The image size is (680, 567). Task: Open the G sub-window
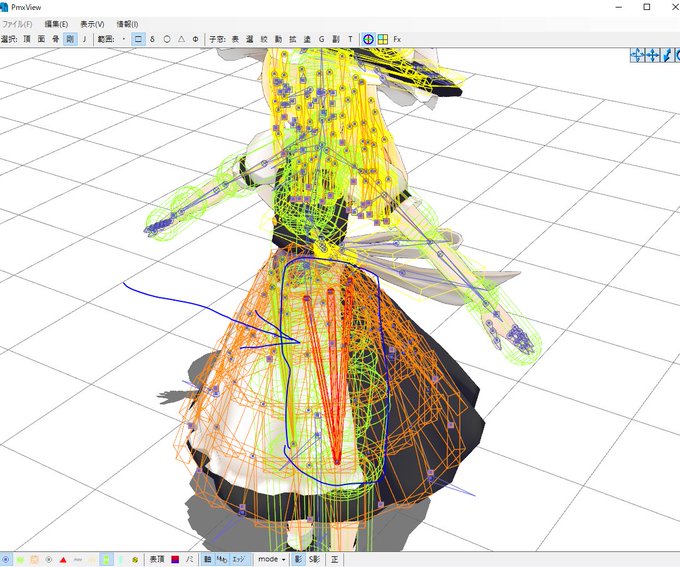[321, 39]
